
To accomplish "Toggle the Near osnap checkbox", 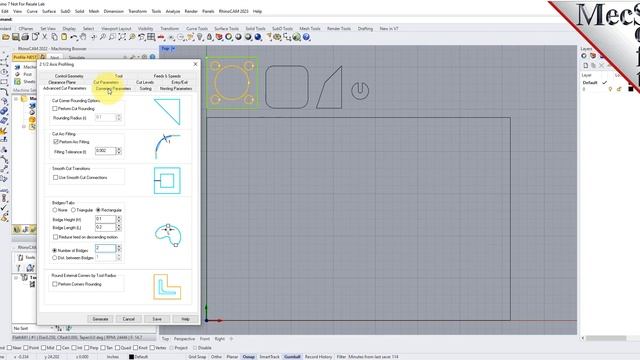I will click(9, 348).
